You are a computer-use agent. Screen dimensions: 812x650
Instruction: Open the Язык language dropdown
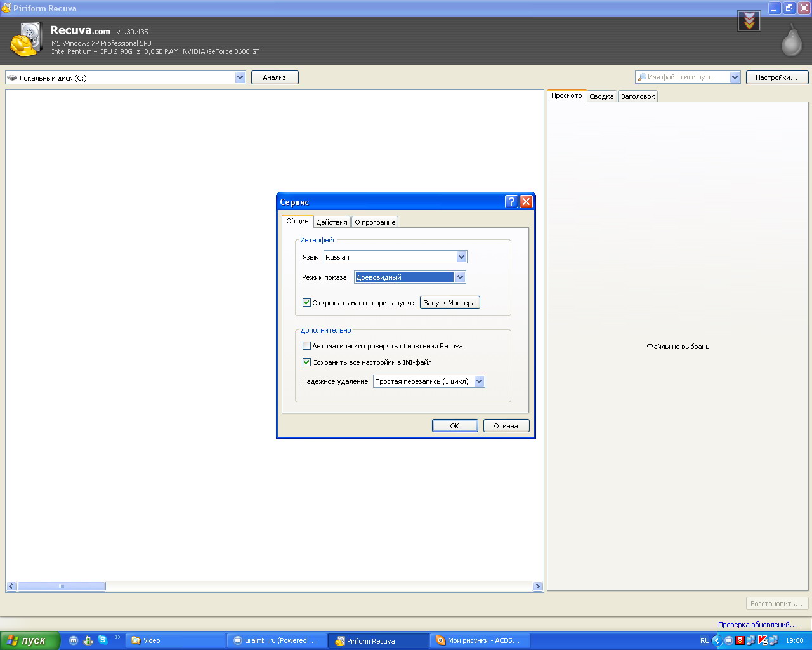tap(395, 257)
